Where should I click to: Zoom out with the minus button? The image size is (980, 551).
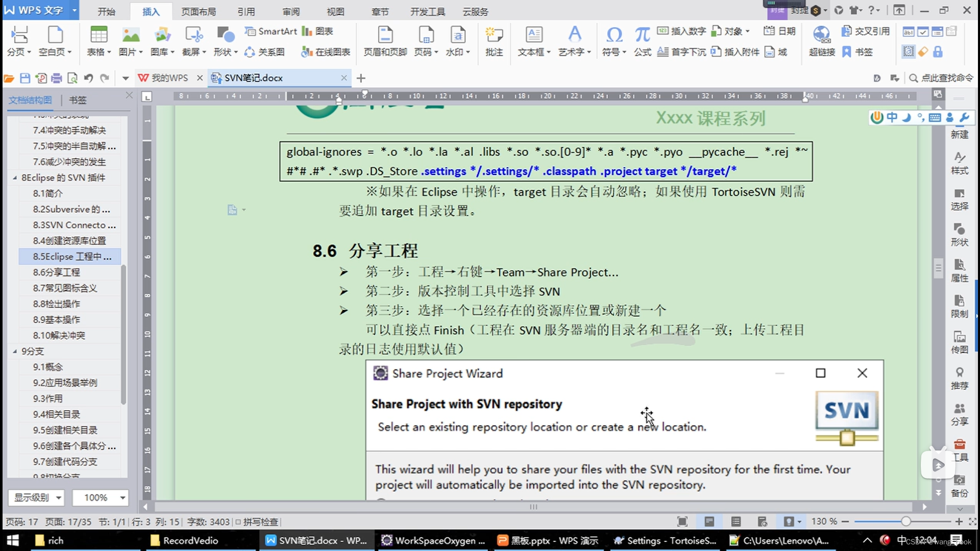[845, 521]
